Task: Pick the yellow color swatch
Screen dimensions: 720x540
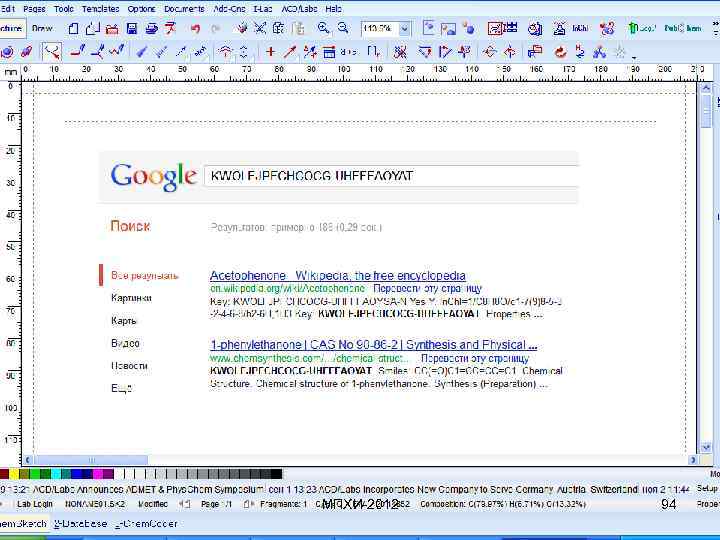Action: click(x=14, y=474)
